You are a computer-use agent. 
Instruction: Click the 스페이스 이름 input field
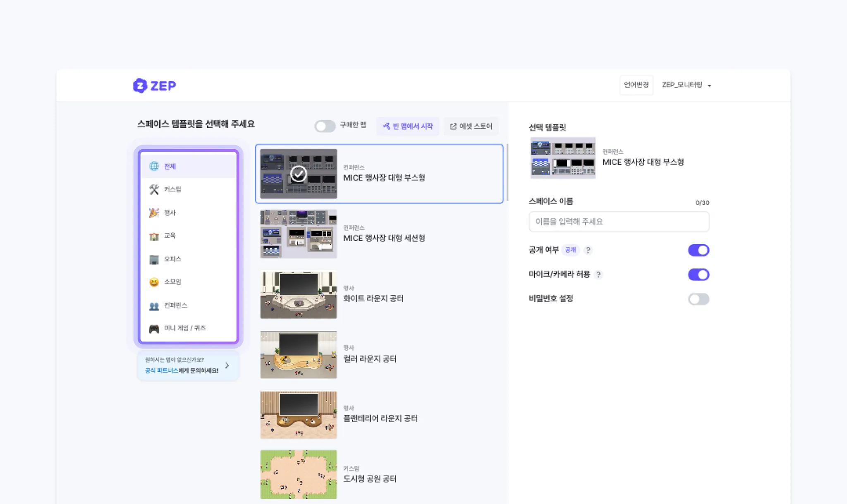point(619,222)
